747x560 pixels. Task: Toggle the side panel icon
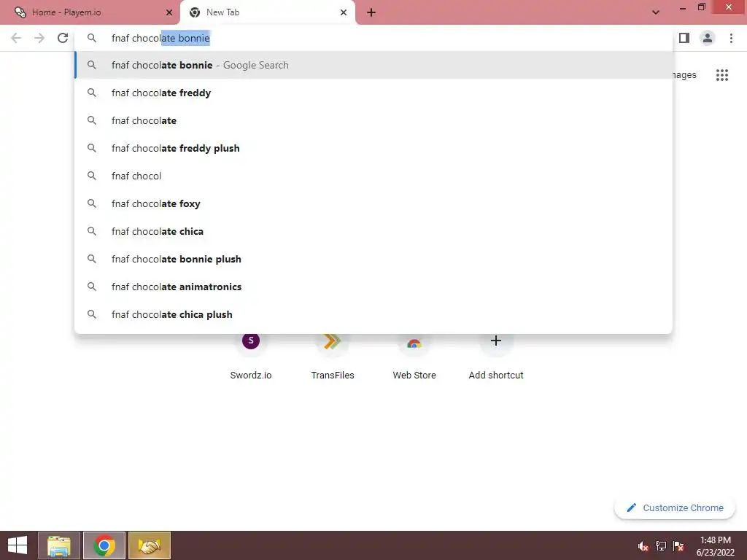coord(684,38)
